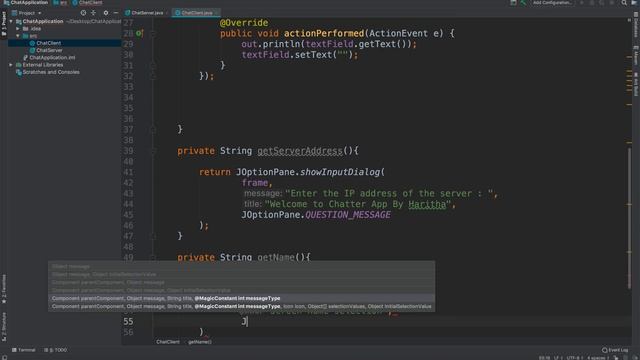Open the Maven tool window on right stripe
Screen dimensions: 640x360
636,55
